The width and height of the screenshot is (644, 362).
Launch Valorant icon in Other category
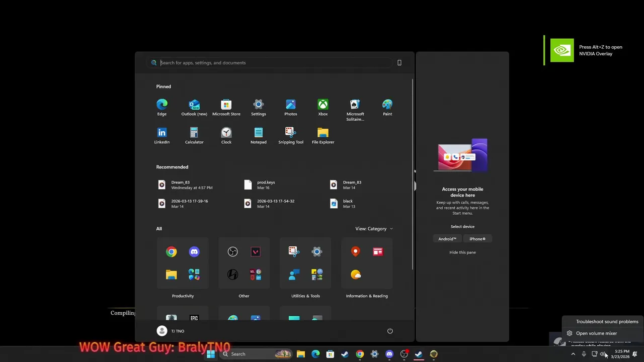pyautogui.click(x=256, y=251)
